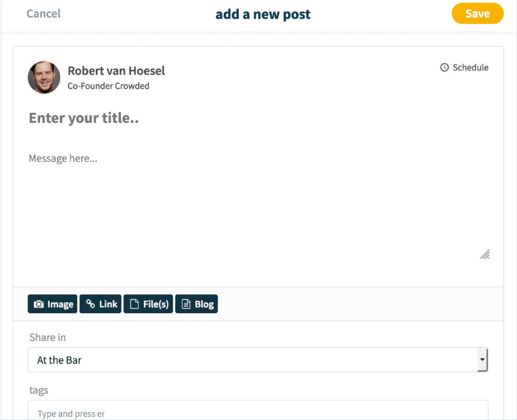Click the paper icon on the File(s) button
This screenshot has width=517, height=420.
[x=134, y=305]
